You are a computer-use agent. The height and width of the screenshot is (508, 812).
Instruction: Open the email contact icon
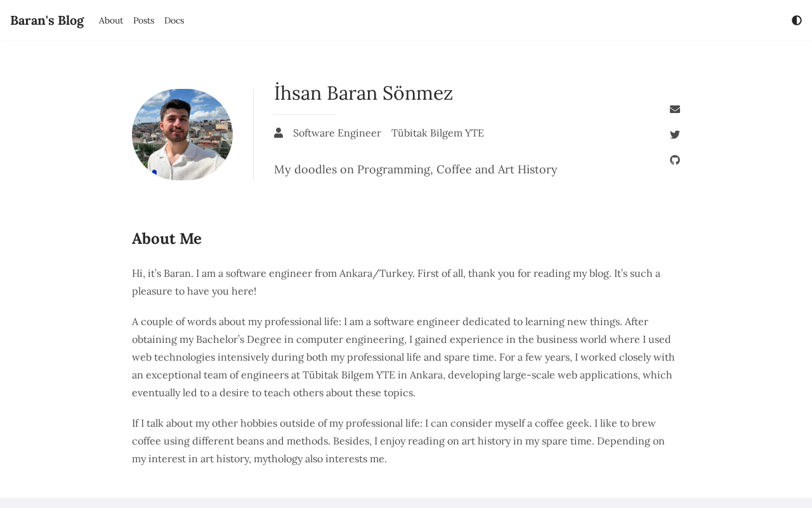[x=675, y=109]
